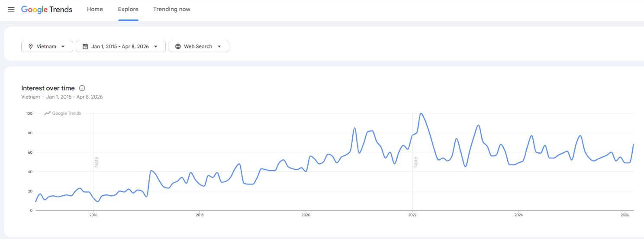Screen dimensions: 644x239
Task: Go to the Home tab
Action: 95,9
